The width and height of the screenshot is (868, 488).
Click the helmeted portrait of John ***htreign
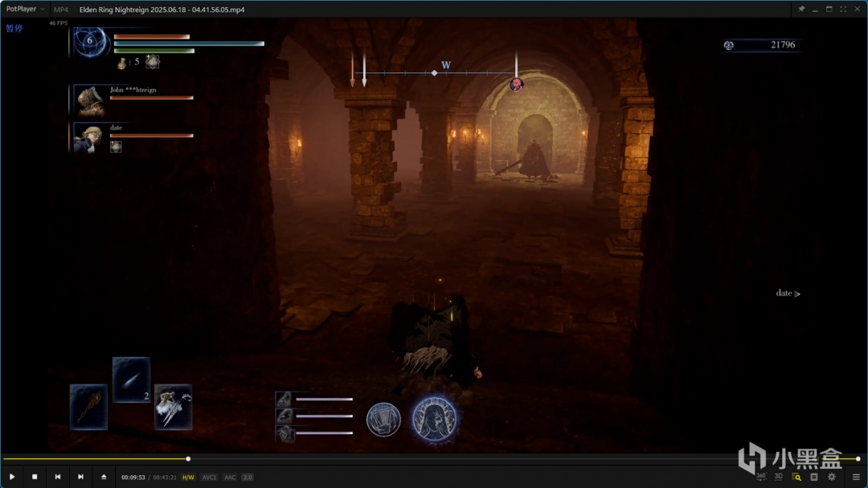pos(90,100)
